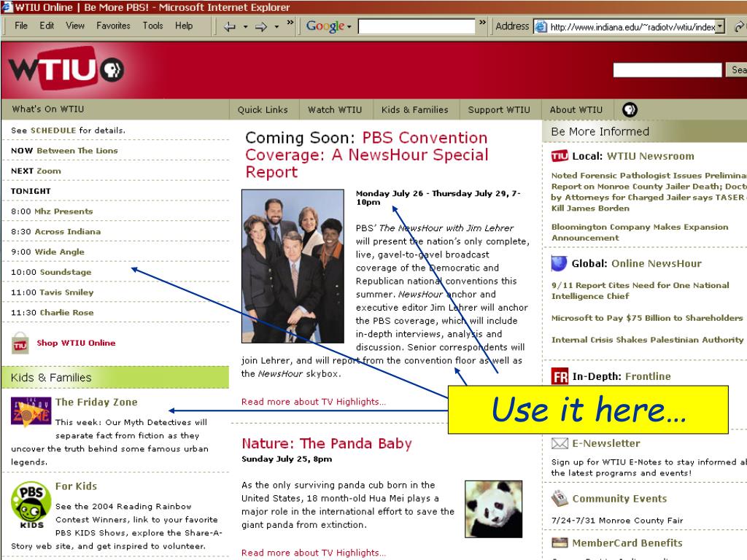The image size is (747, 560).
Task: Click the WTIU site search input box
Action: point(667,70)
